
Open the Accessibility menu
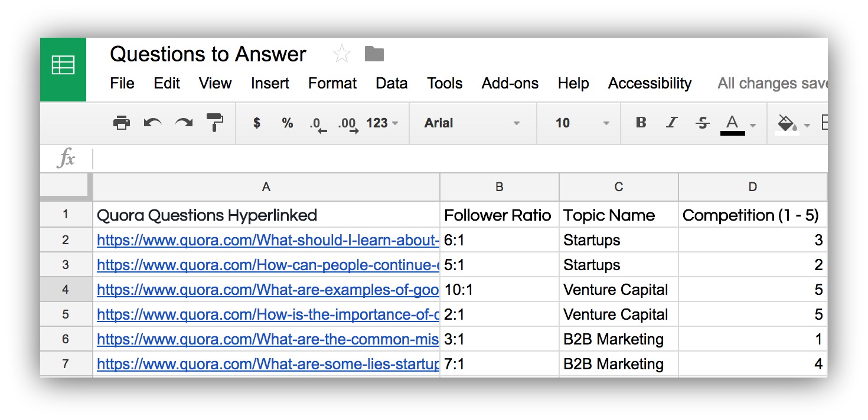tap(650, 83)
